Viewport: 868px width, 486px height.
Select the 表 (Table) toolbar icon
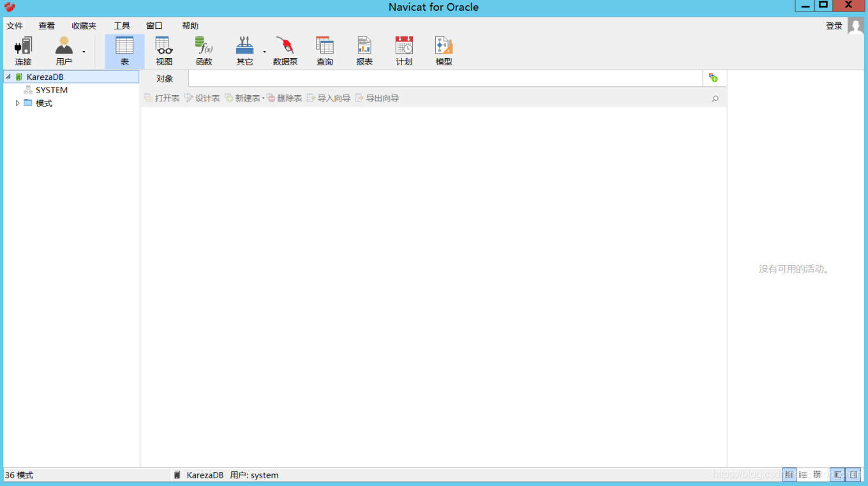(124, 51)
